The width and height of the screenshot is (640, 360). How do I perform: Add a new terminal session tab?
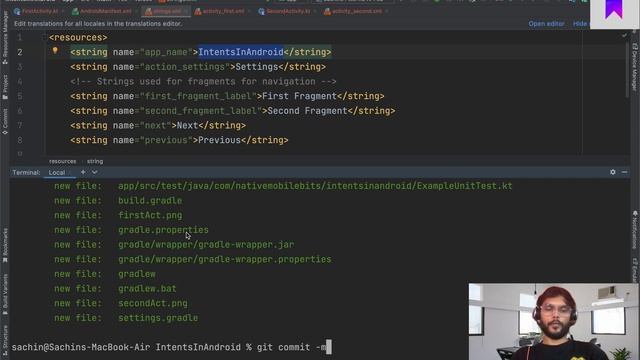tap(83, 172)
